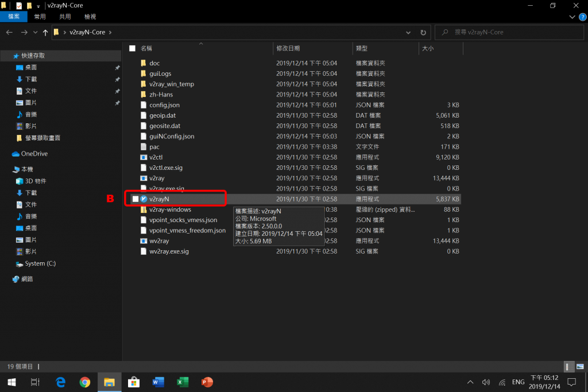Open the Windows Start menu
Screen dimensions: 588x392
click(x=11, y=382)
